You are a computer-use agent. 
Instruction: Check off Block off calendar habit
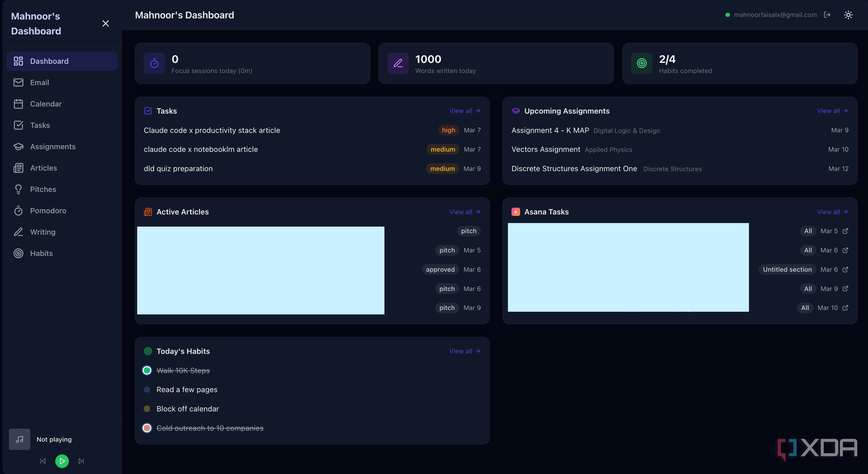(x=147, y=409)
